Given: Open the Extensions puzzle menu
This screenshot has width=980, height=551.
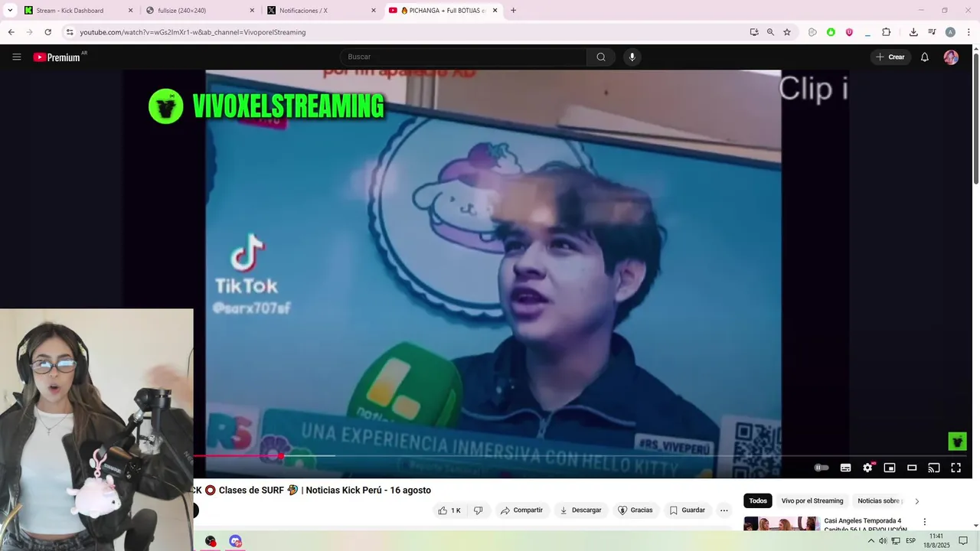Looking at the screenshot, I should coord(887,32).
